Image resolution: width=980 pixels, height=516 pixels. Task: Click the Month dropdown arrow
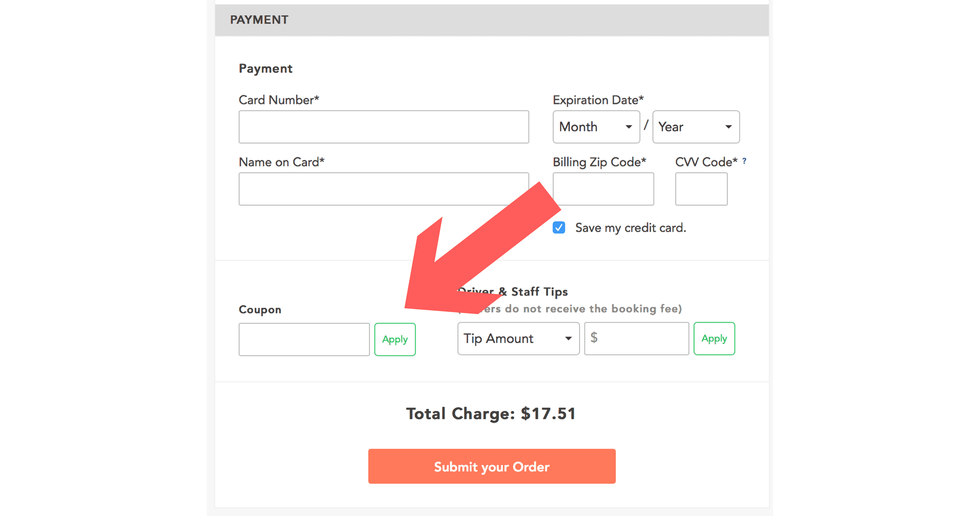click(629, 127)
